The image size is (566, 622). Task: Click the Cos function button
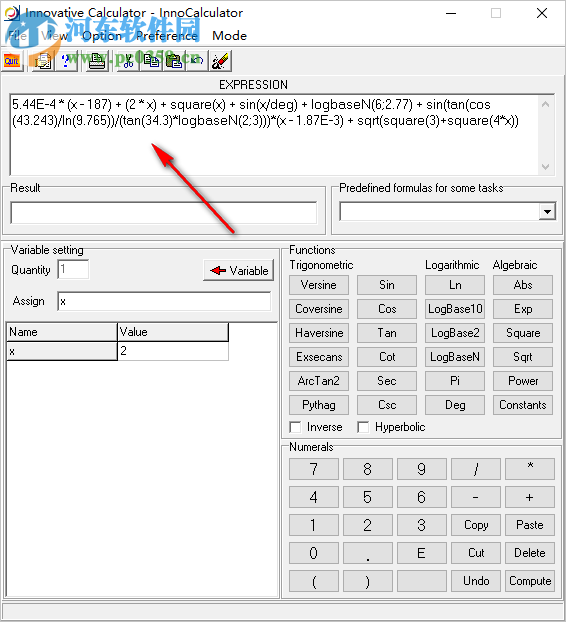point(387,309)
